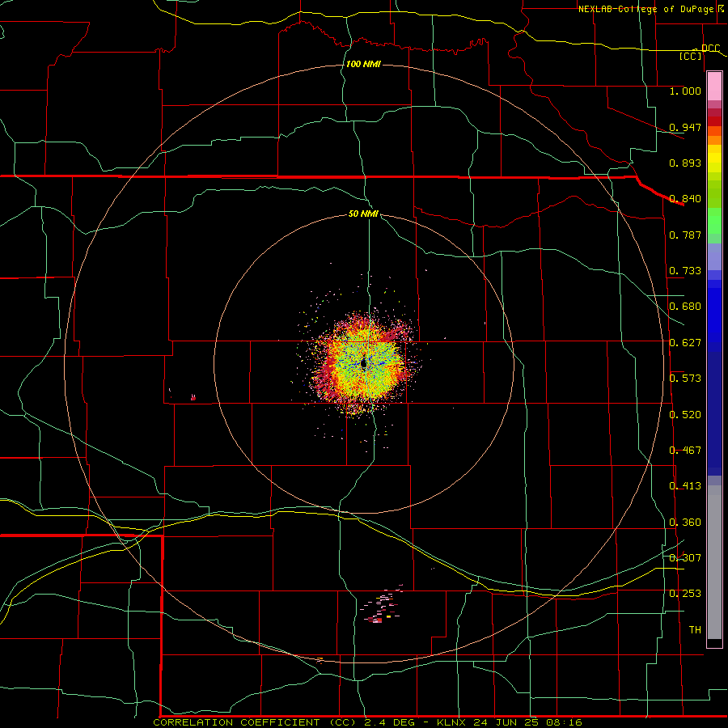
Task: Click the 0.253 scale value
Action: 685,594
